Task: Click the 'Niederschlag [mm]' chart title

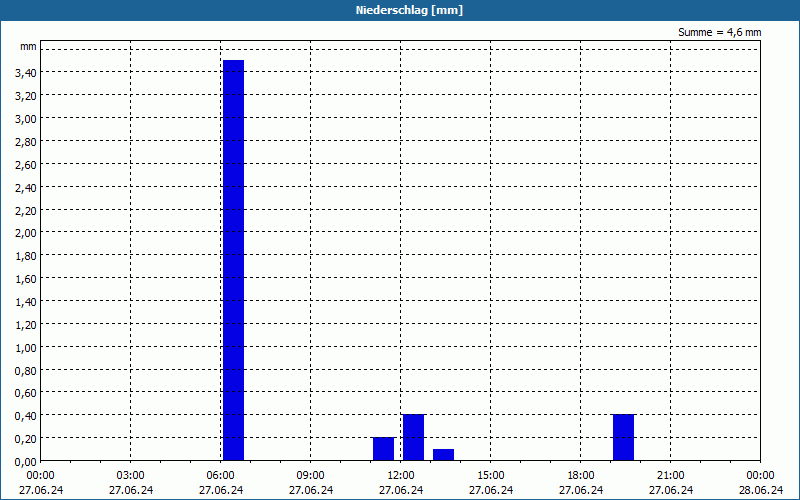Action: (409, 10)
